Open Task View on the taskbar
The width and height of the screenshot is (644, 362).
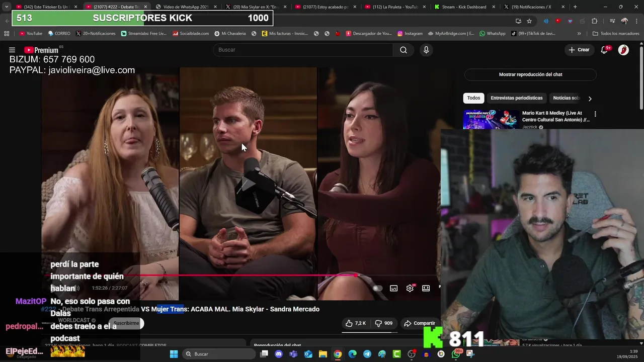(264, 354)
